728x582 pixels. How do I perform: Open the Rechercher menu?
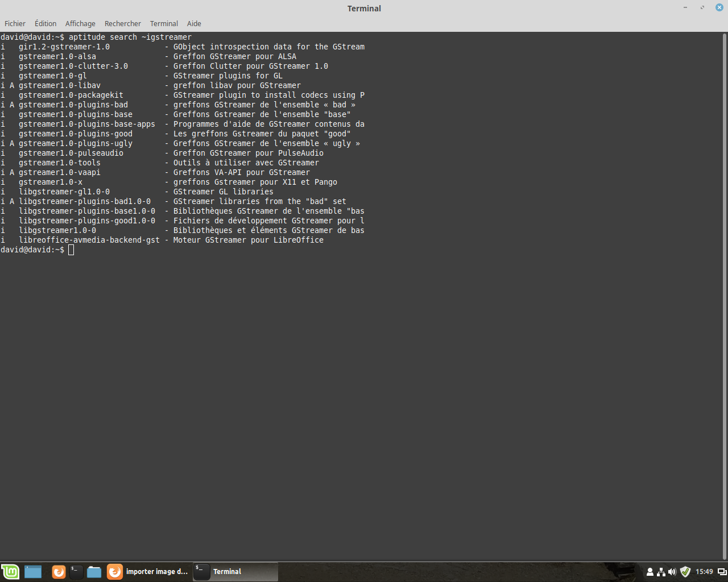click(x=123, y=23)
